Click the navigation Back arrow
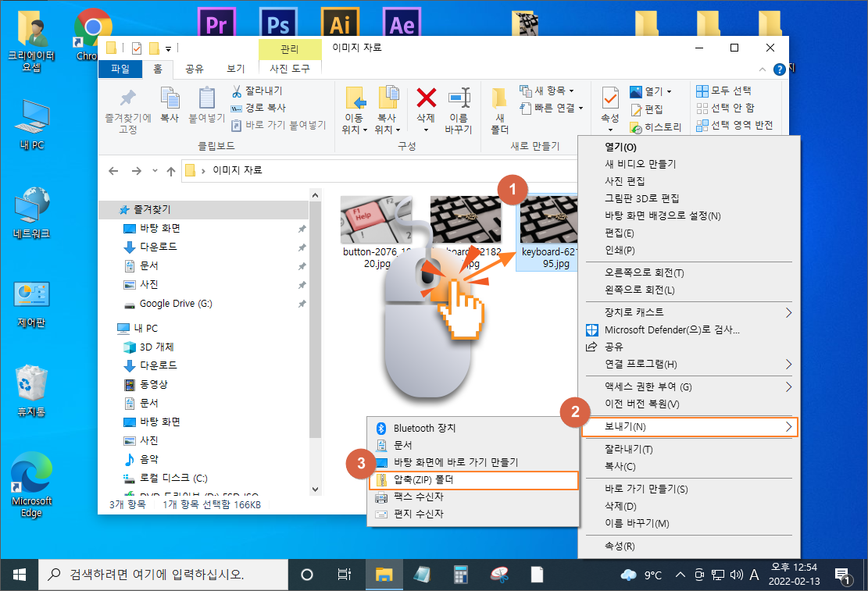 tap(113, 171)
